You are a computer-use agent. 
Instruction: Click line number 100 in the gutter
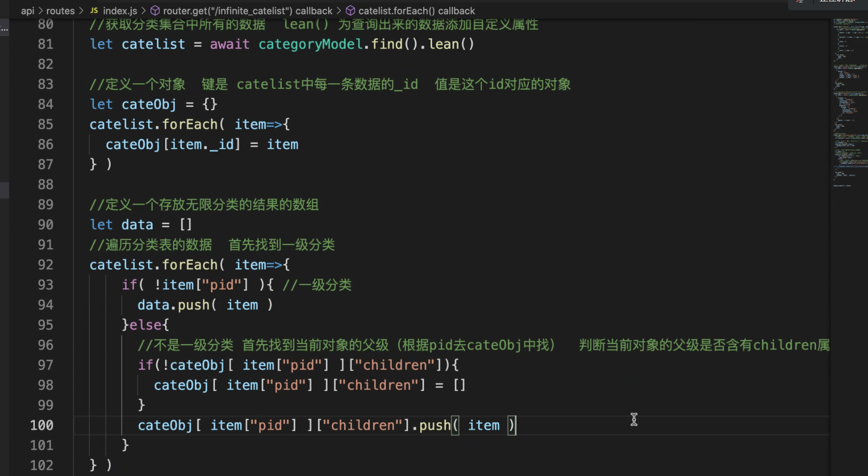point(41,425)
